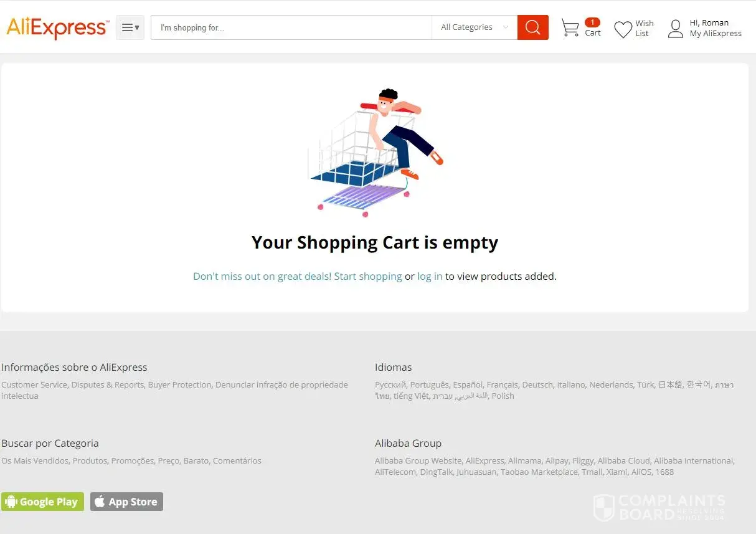Open My AliExpress account menu

(x=716, y=34)
